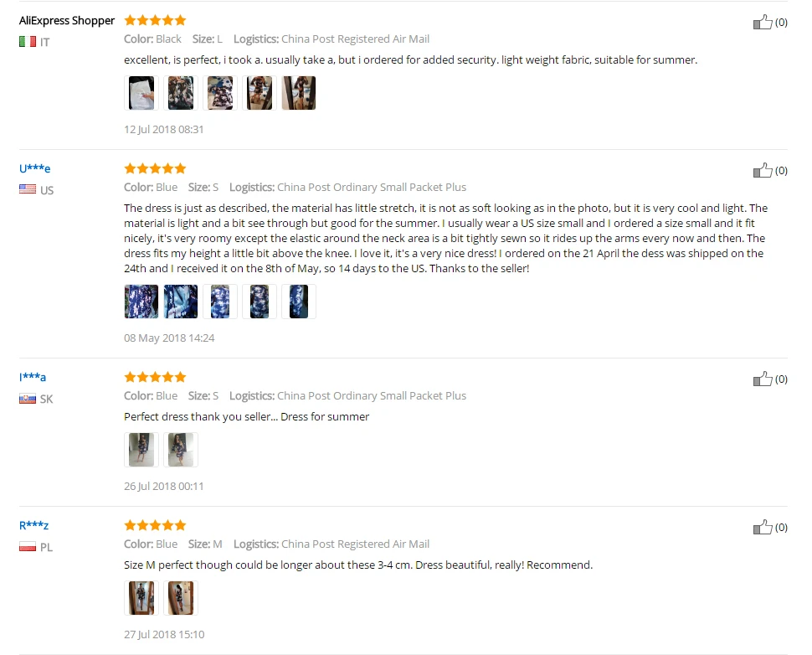This screenshot has height=655, width=812.
Task: Mark R***z's review as helpful
Action: tap(763, 527)
